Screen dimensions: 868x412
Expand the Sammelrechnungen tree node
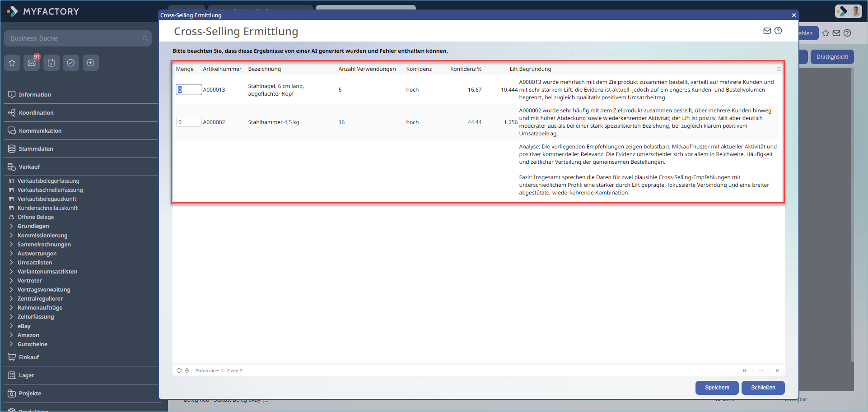click(11, 245)
